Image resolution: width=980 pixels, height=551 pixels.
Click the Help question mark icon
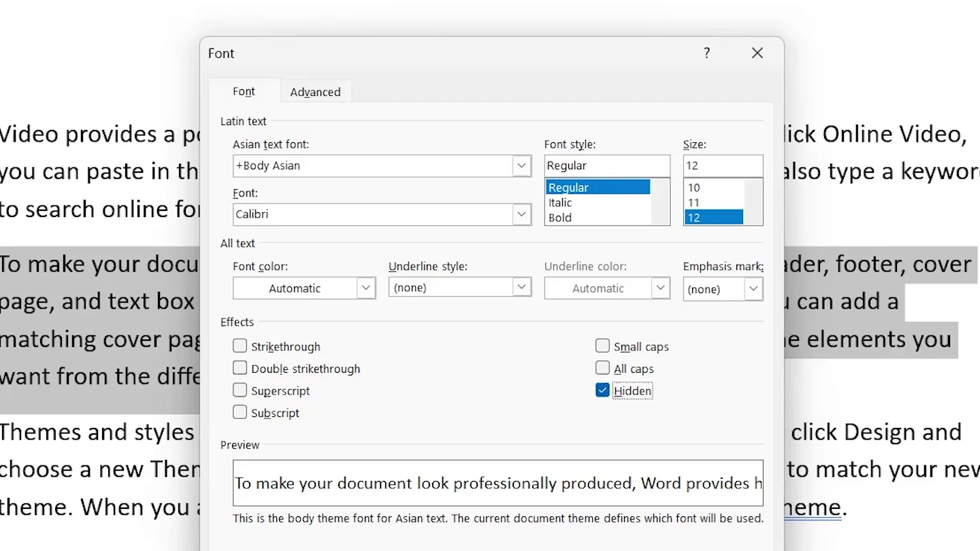click(x=707, y=53)
